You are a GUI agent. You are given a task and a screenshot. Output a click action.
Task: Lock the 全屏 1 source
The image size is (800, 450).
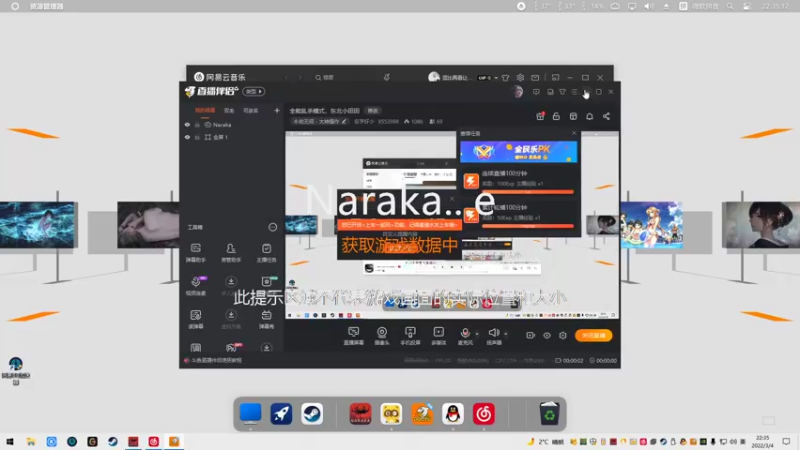(x=197, y=137)
